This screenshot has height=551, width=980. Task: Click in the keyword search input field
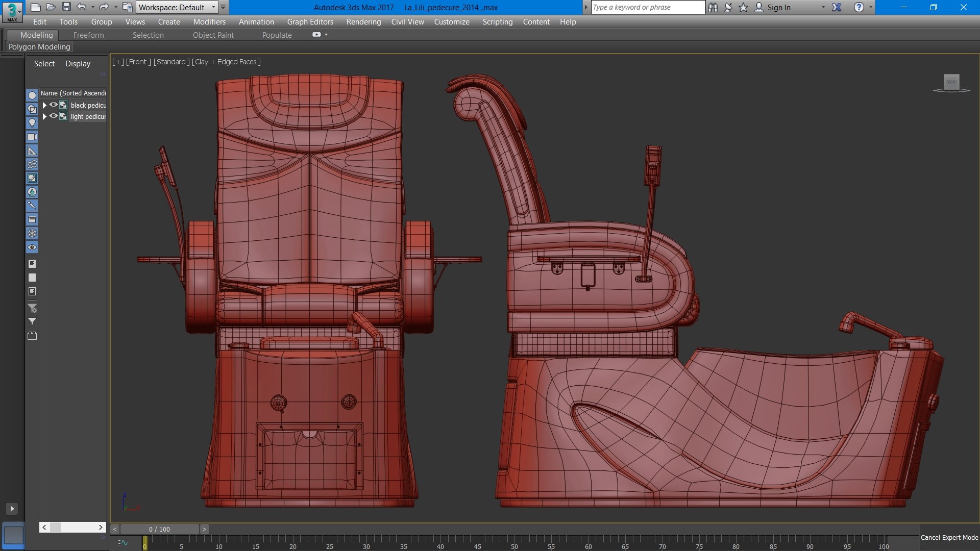coord(648,7)
